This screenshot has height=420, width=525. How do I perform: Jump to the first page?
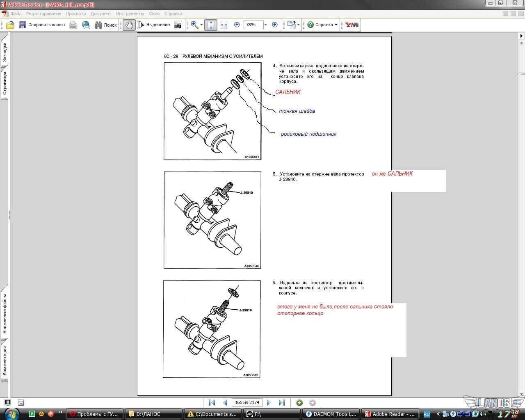[x=212, y=403]
